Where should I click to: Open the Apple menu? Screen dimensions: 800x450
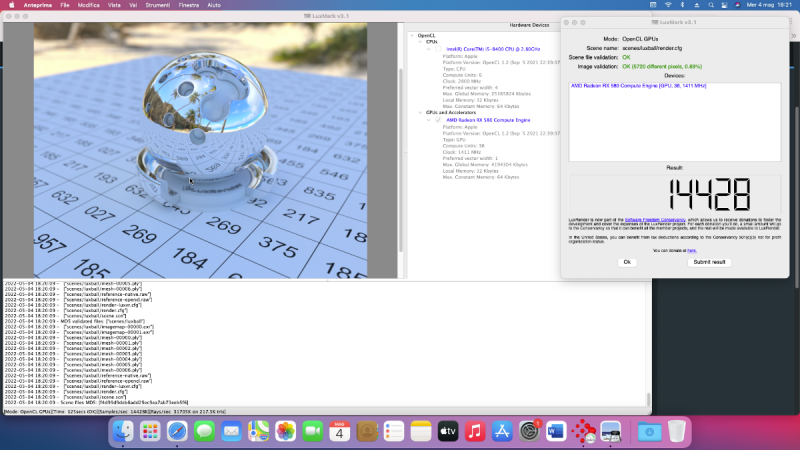(11, 5)
